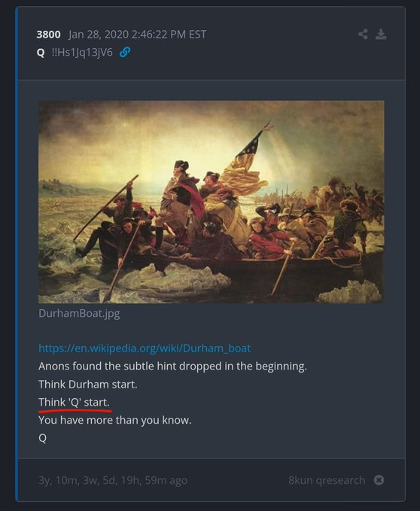Click the Q signature at post end

42,438
